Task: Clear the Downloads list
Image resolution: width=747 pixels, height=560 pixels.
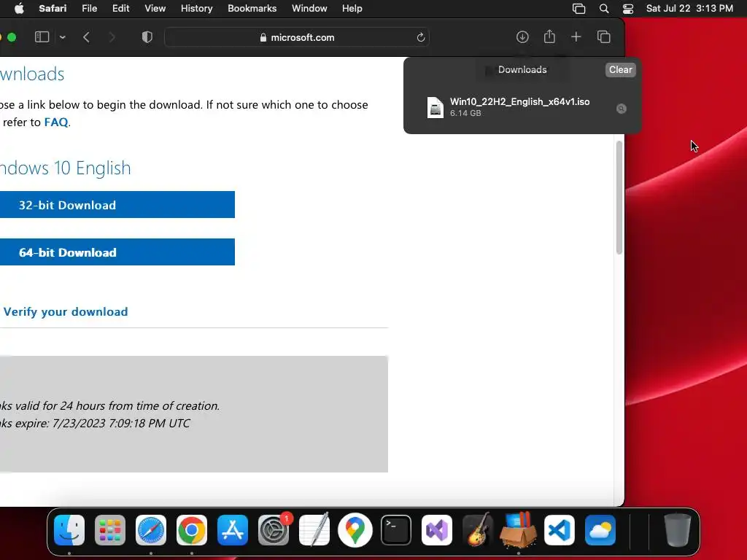Action: [x=620, y=69]
